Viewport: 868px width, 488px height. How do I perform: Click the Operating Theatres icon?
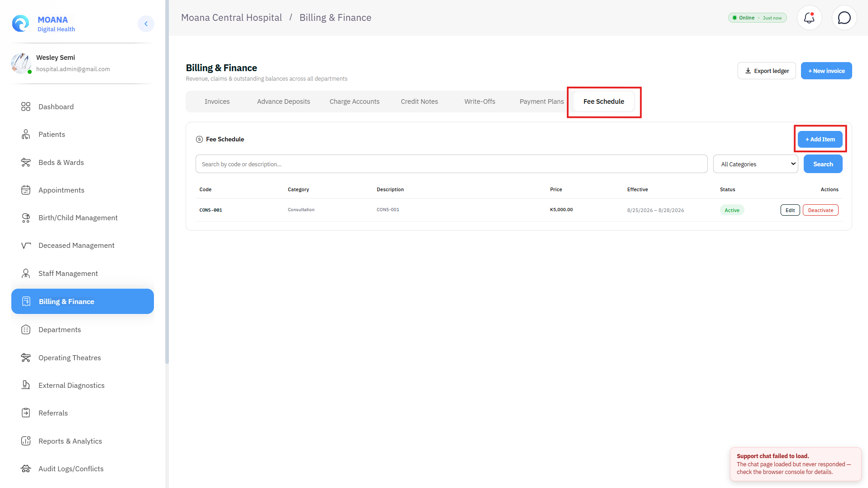[26, 358]
